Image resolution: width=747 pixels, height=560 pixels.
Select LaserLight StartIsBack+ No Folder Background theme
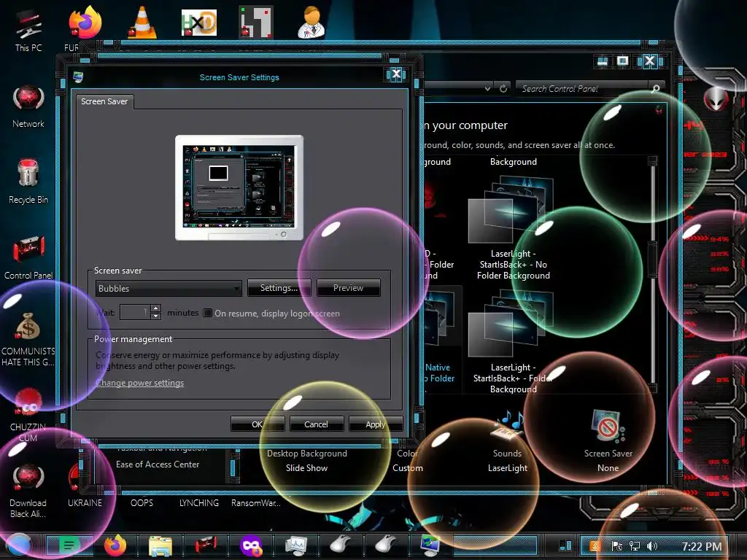coord(513,228)
